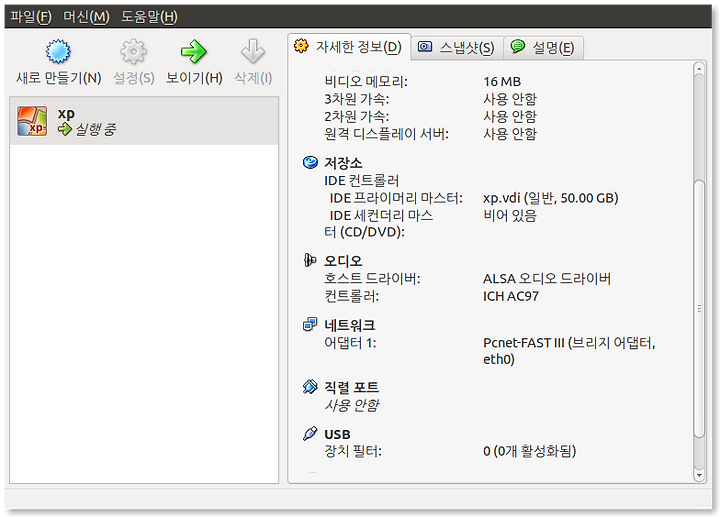Screen dimensions: 720x517
Task: Click the 직렬 포트 section heading link
Action: pyautogui.click(x=351, y=387)
